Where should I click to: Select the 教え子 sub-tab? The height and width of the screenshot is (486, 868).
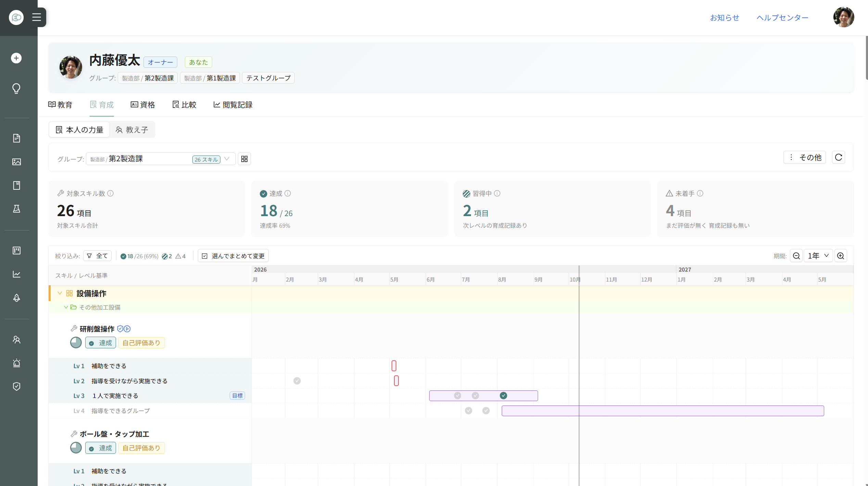(x=132, y=130)
